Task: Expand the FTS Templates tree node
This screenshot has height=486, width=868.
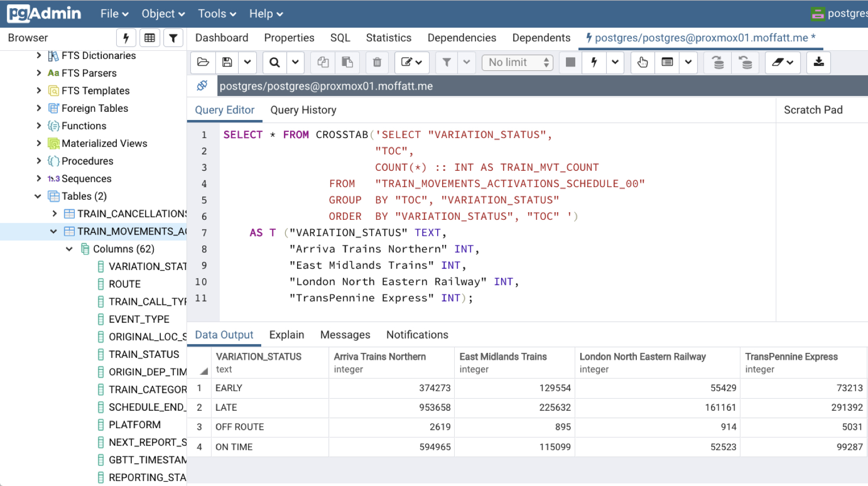Action: 39,90
